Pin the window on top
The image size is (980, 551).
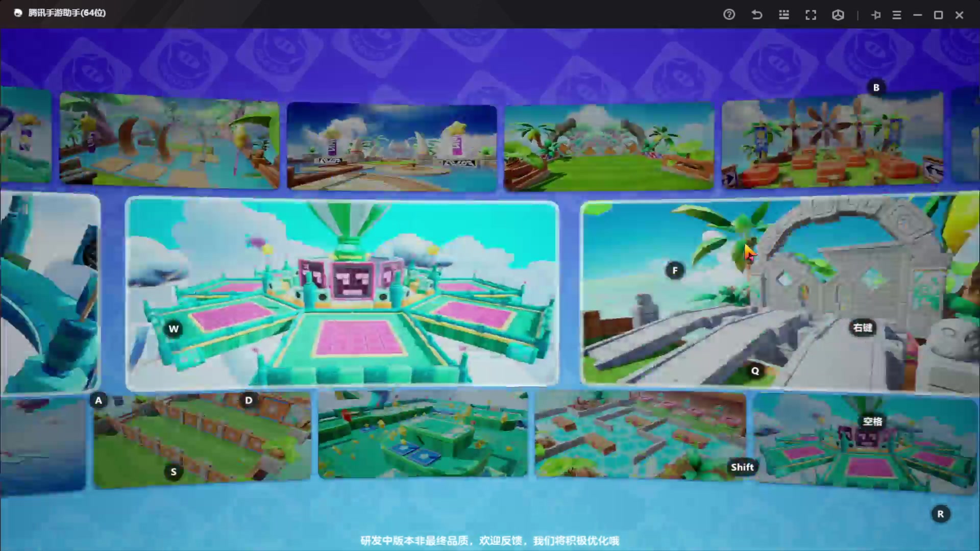point(876,15)
